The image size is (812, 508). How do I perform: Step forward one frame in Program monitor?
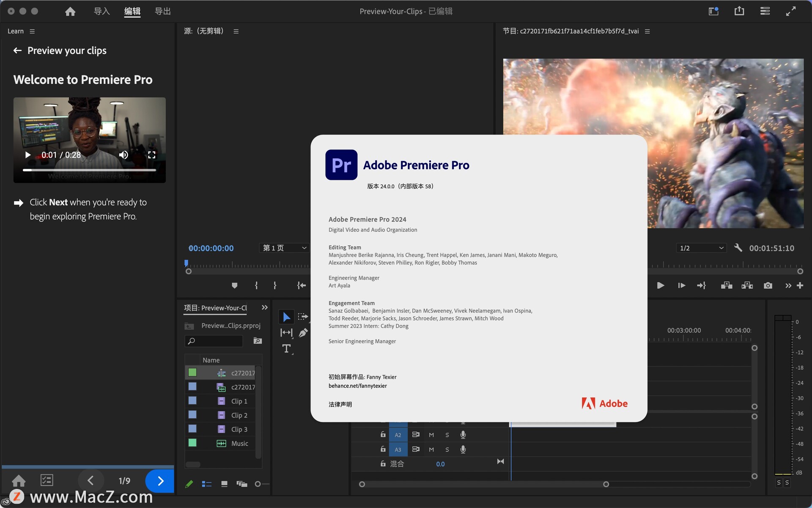pyautogui.click(x=681, y=286)
